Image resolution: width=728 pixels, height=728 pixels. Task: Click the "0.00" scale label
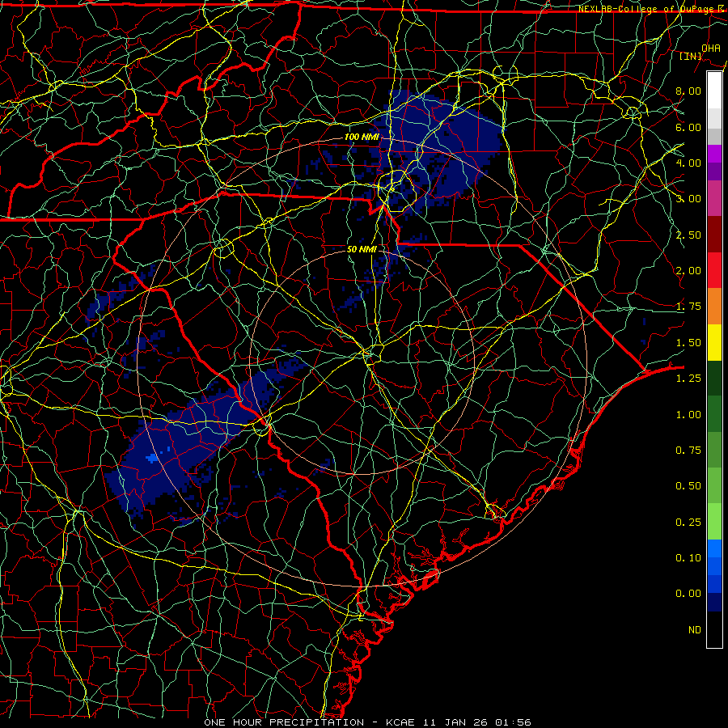(x=688, y=594)
